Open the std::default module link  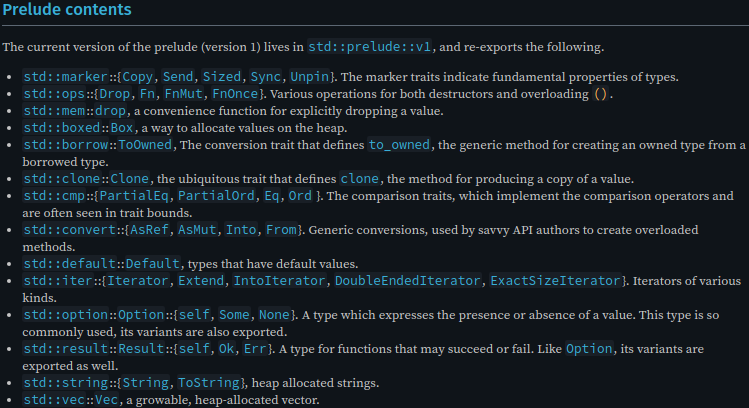[69, 264]
